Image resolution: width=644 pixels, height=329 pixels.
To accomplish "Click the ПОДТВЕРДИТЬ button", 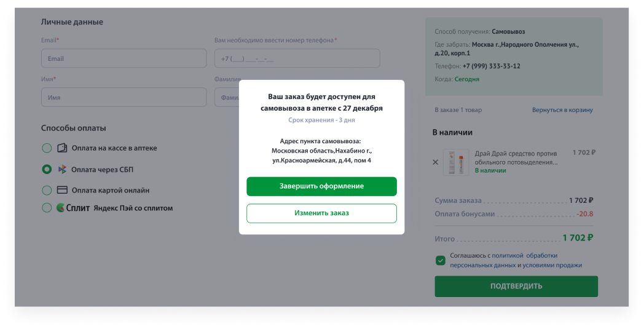I will (x=516, y=286).
